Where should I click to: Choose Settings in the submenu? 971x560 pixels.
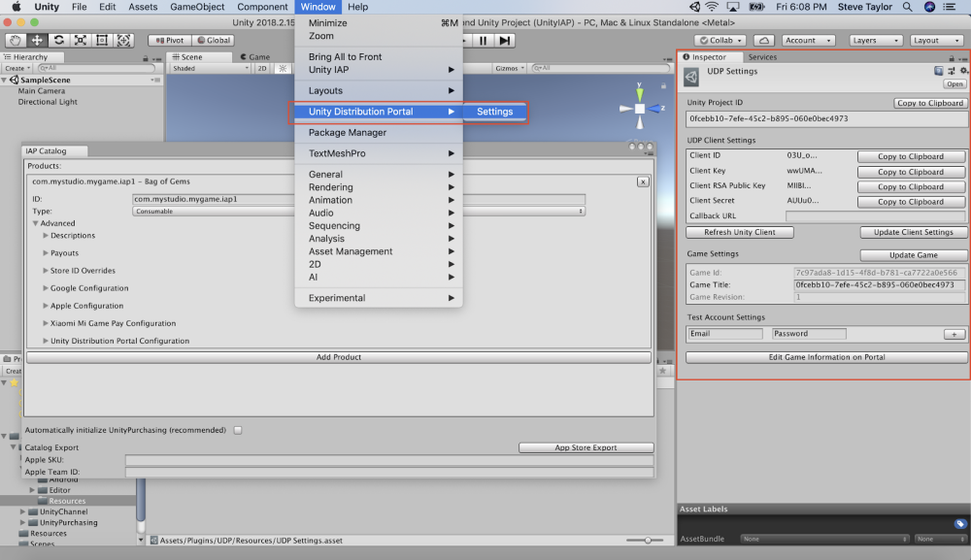coord(495,112)
